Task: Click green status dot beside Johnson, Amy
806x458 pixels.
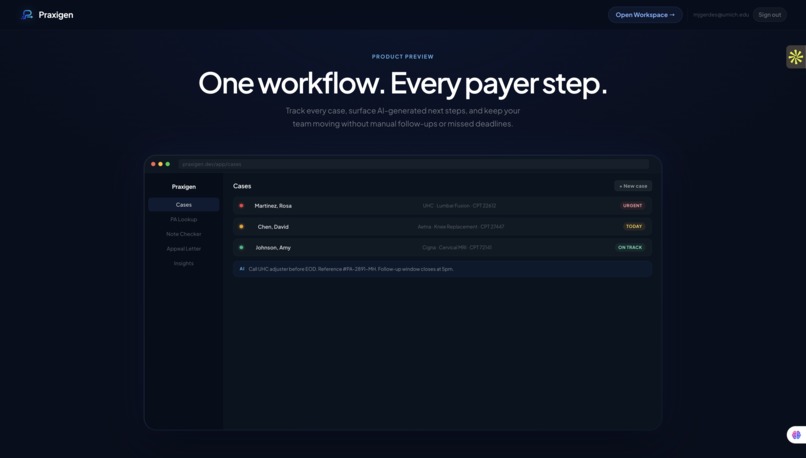Action: click(x=241, y=247)
